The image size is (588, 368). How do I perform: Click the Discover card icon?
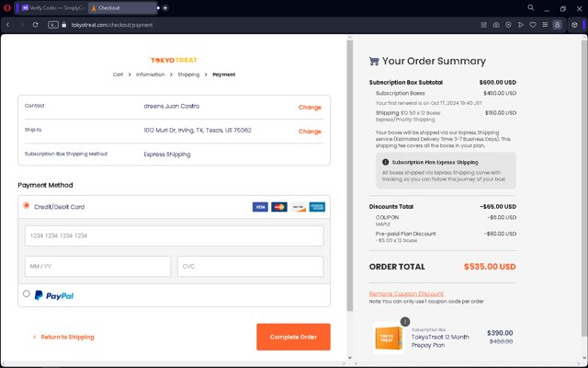click(298, 207)
